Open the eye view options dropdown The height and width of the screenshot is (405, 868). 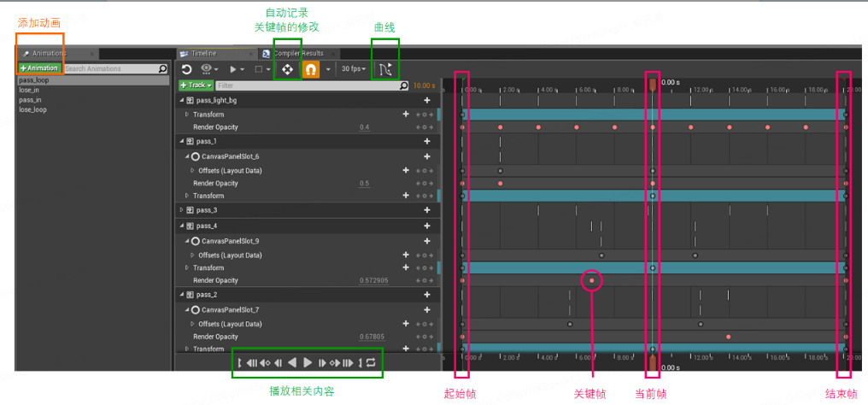[209, 69]
